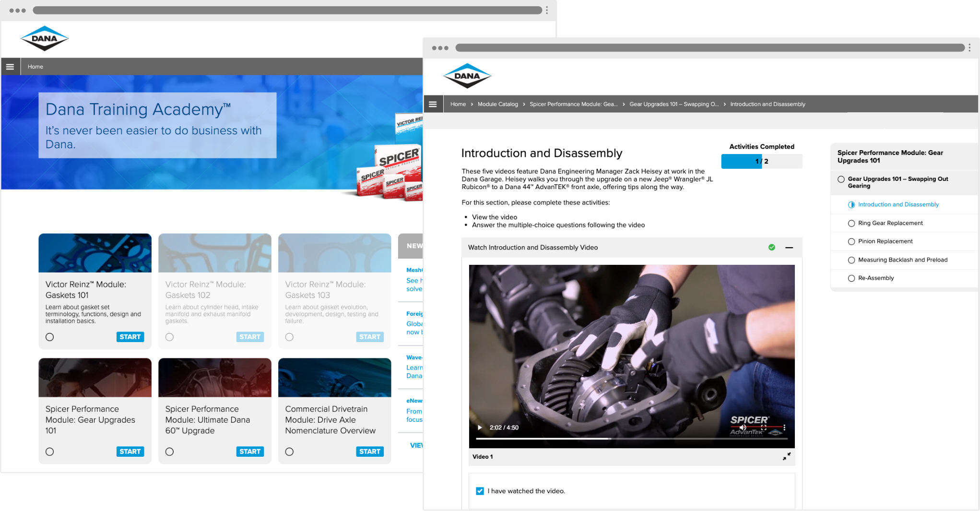Select the Drive Axle Nomenclature card circle

click(x=290, y=452)
